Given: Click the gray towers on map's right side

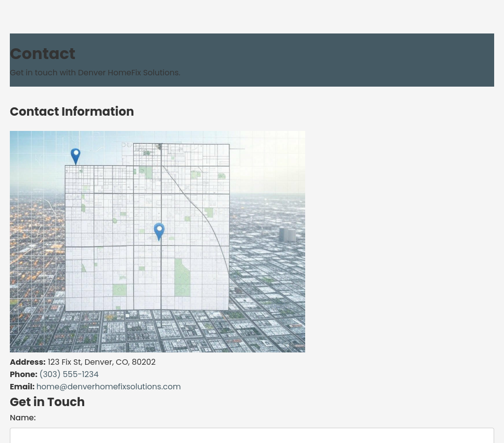Looking at the screenshot, I should [x=287, y=234].
